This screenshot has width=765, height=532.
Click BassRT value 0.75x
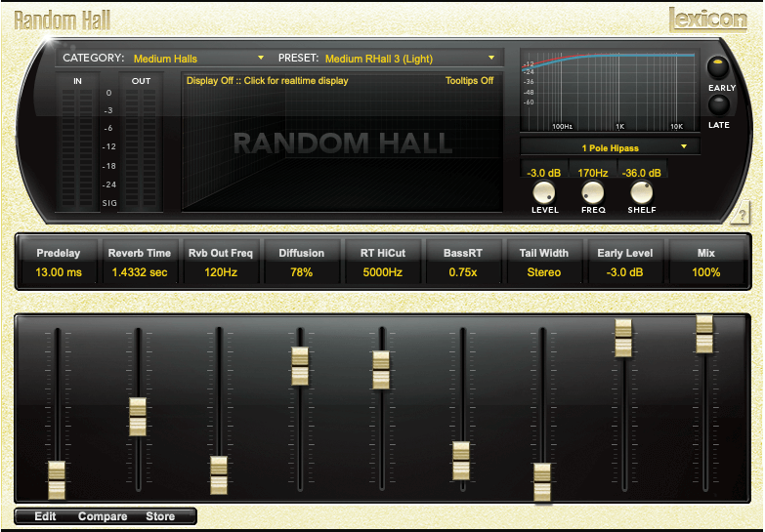463,272
